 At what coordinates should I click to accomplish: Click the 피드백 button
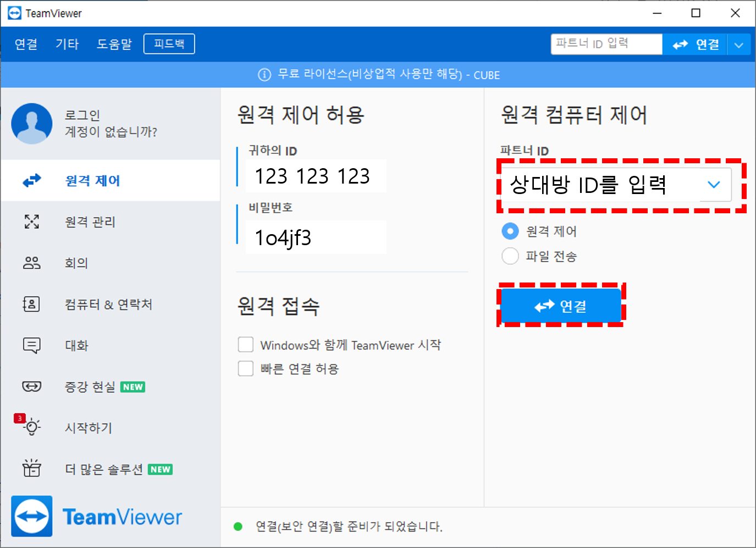(169, 44)
